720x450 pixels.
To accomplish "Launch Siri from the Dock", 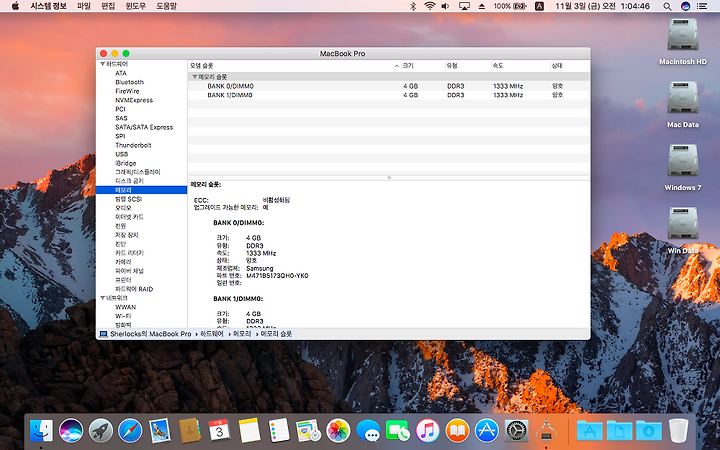I will [71, 431].
